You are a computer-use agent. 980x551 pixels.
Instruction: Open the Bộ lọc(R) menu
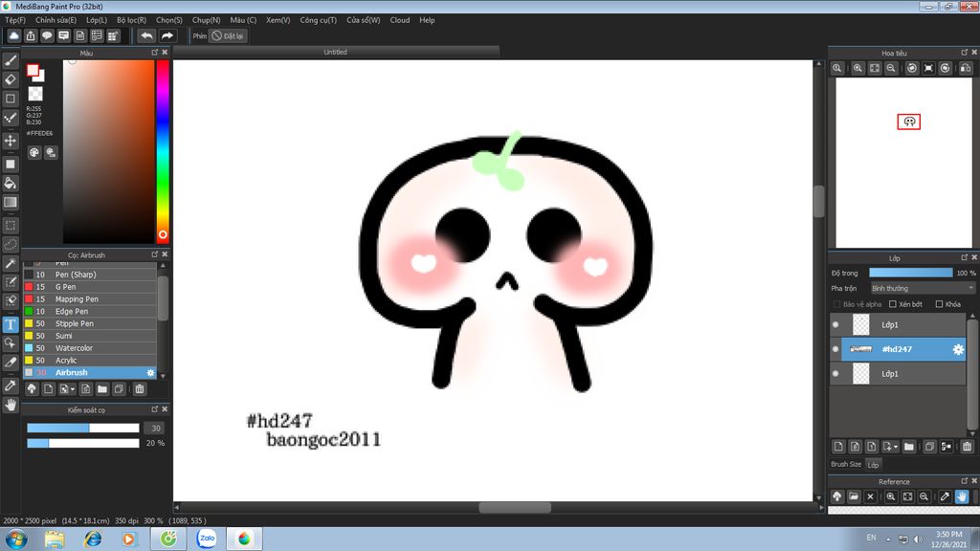(131, 20)
